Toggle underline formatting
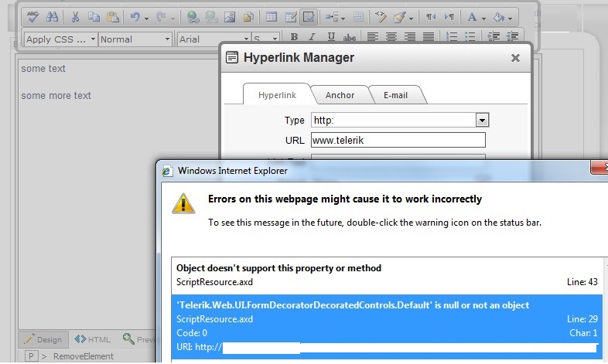The width and height of the screenshot is (608, 364). click(x=331, y=37)
